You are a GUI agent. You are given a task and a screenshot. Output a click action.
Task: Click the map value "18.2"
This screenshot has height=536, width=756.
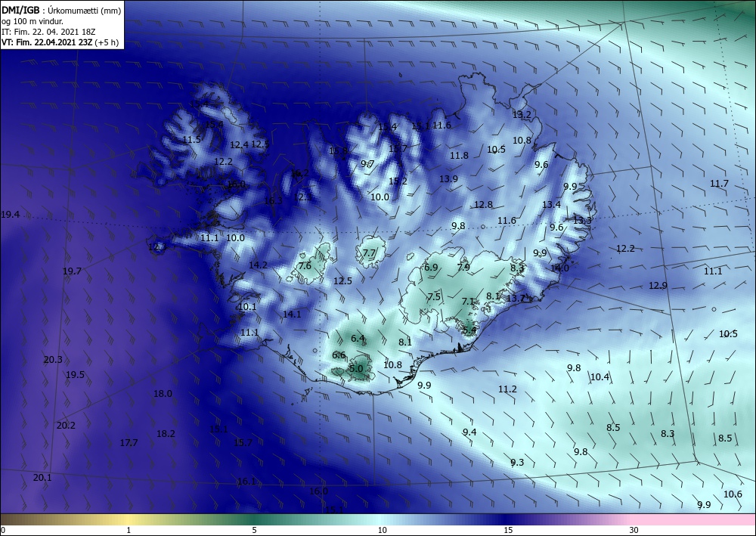166,434
